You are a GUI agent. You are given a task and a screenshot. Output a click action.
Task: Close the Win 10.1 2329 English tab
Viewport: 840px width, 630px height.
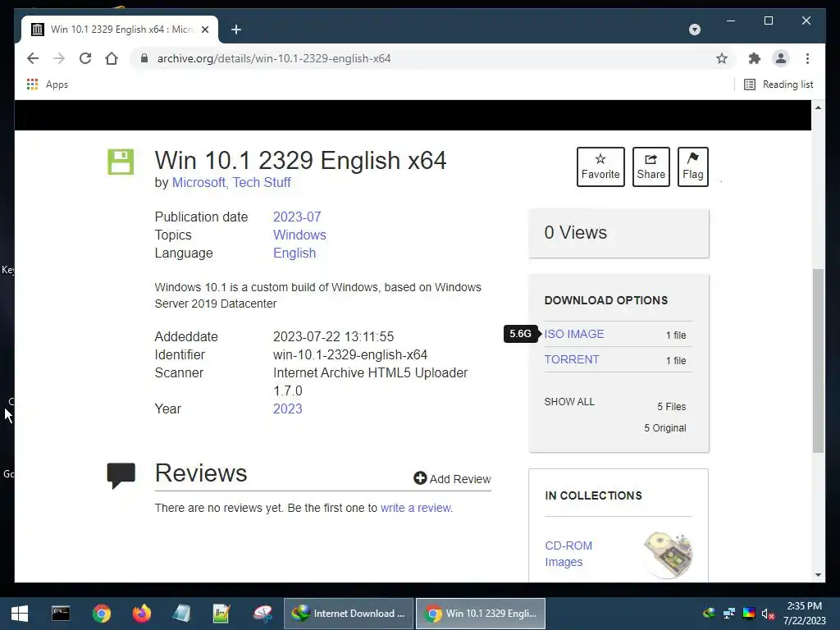(204, 30)
